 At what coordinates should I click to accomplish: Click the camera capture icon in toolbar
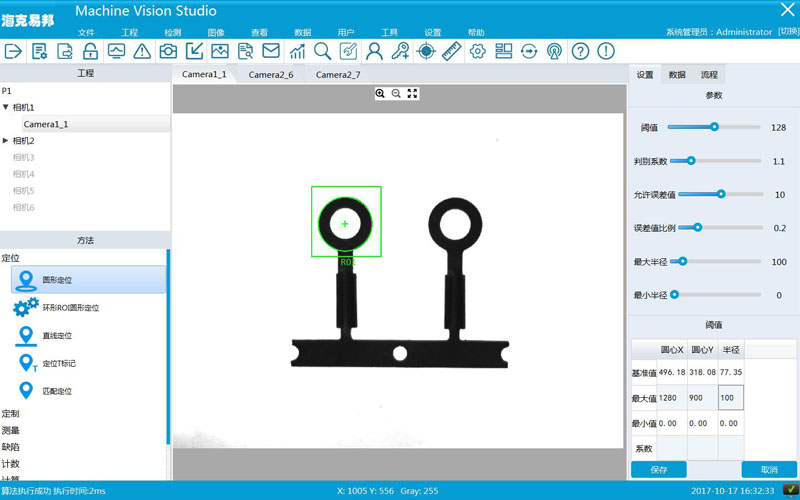tap(168, 51)
